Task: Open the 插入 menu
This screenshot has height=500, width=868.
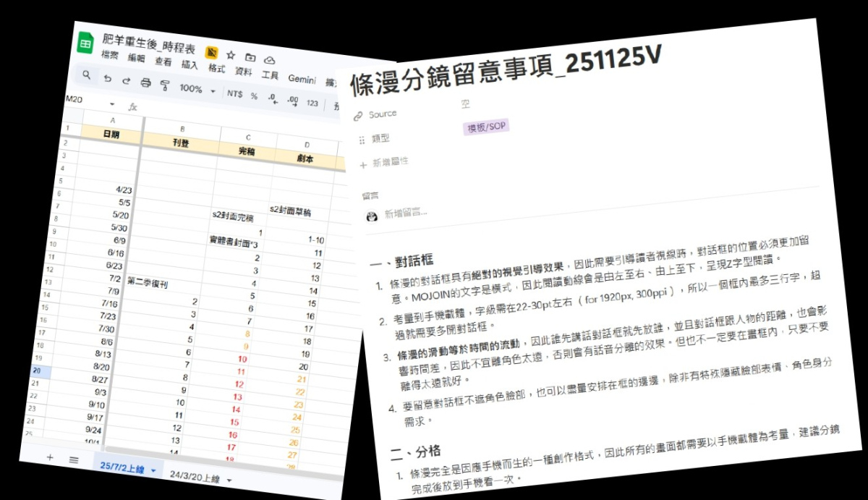Action: coord(190,64)
